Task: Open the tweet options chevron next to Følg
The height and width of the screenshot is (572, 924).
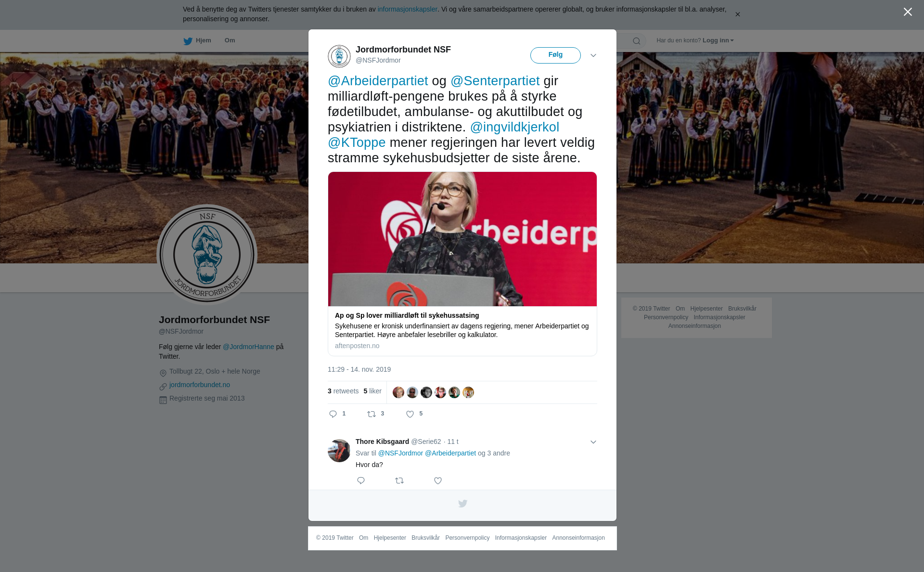Action: (593, 55)
